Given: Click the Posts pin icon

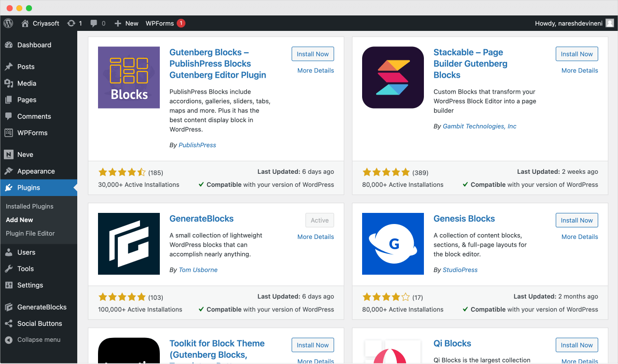Looking at the screenshot, I should pos(9,67).
